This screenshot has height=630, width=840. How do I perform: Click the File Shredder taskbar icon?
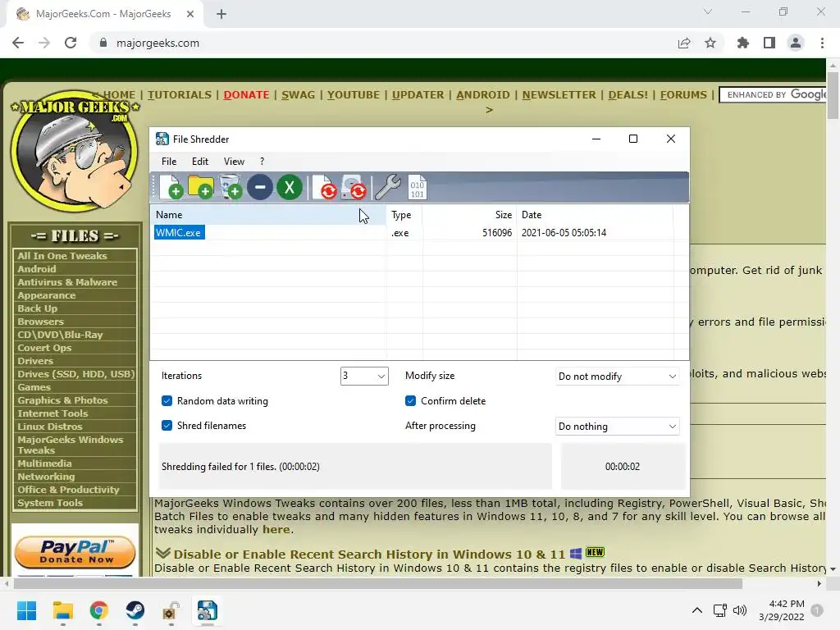(x=208, y=610)
